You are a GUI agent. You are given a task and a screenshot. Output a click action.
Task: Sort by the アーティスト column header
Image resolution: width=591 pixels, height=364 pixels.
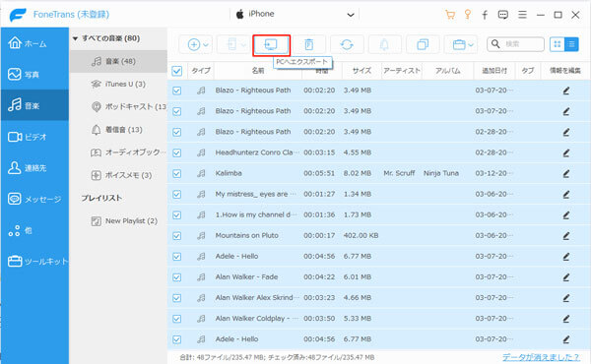coord(402,71)
